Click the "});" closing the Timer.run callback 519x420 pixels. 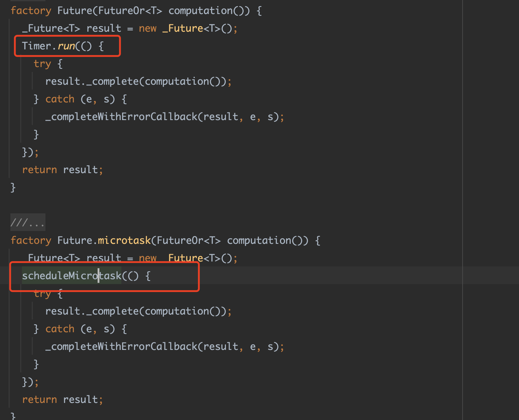click(x=30, y=152)
